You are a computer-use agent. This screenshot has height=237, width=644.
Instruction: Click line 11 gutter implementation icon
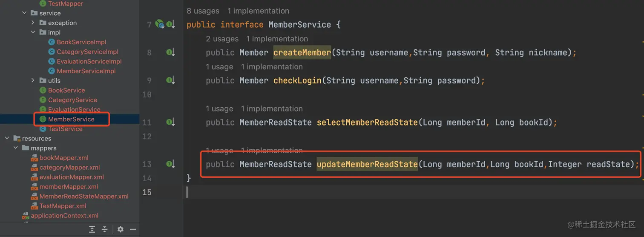point(171,122)
